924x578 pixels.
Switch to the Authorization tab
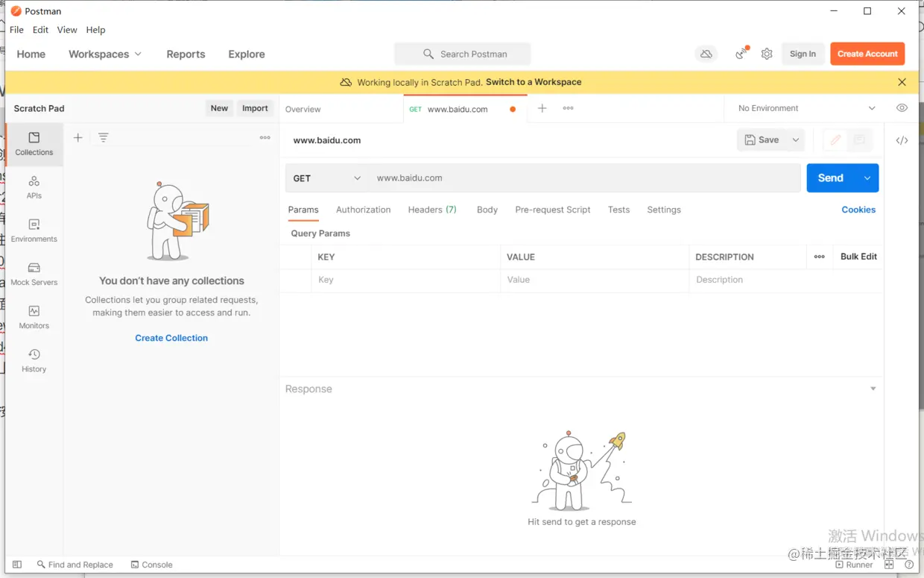(x=363, y=210)
